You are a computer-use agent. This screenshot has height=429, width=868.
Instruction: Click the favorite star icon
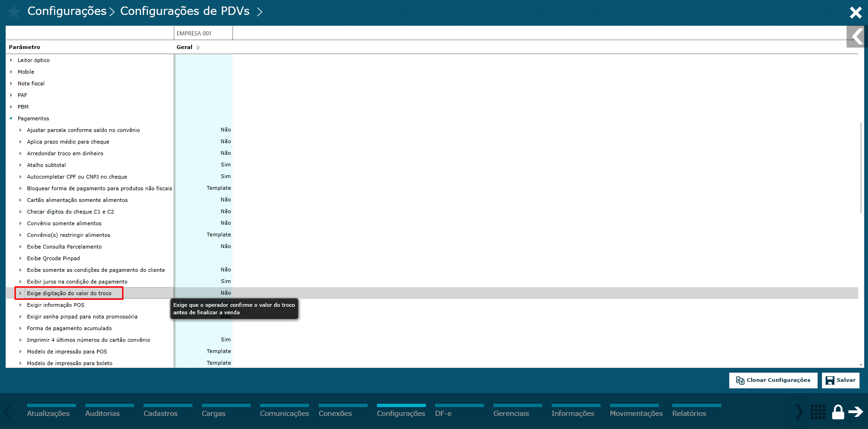tap(14, 12)
